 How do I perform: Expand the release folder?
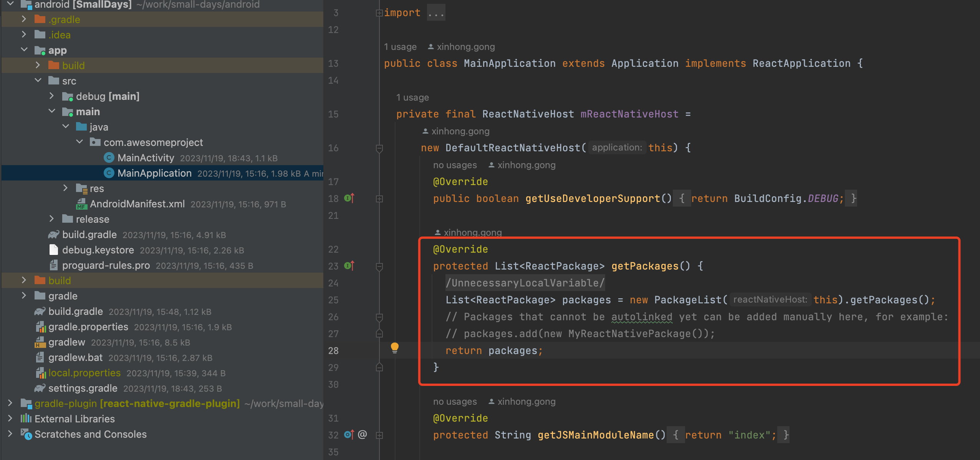pos(51,218)
